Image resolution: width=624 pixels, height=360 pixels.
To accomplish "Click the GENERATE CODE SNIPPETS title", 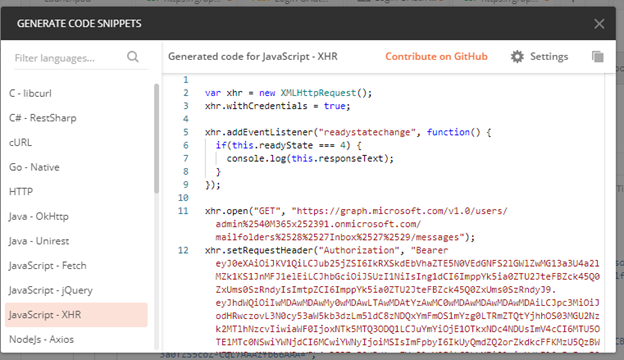I will tap(79, 24).
